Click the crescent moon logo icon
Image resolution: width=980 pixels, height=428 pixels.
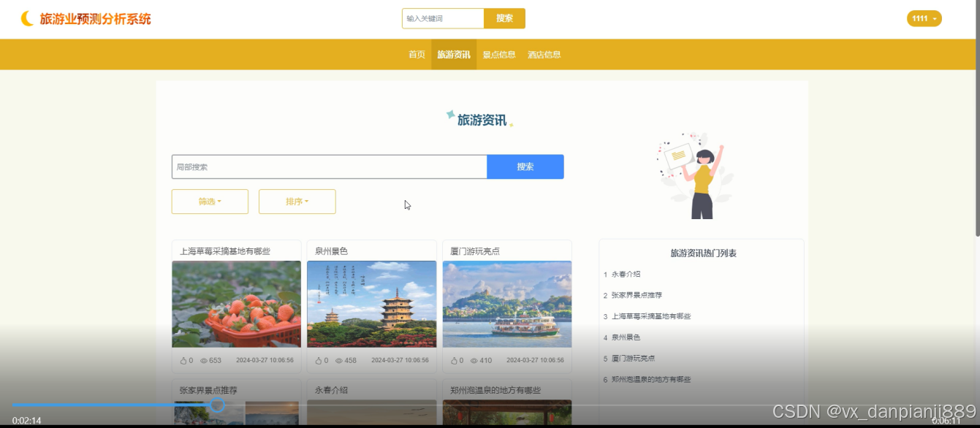pos(28,18)
